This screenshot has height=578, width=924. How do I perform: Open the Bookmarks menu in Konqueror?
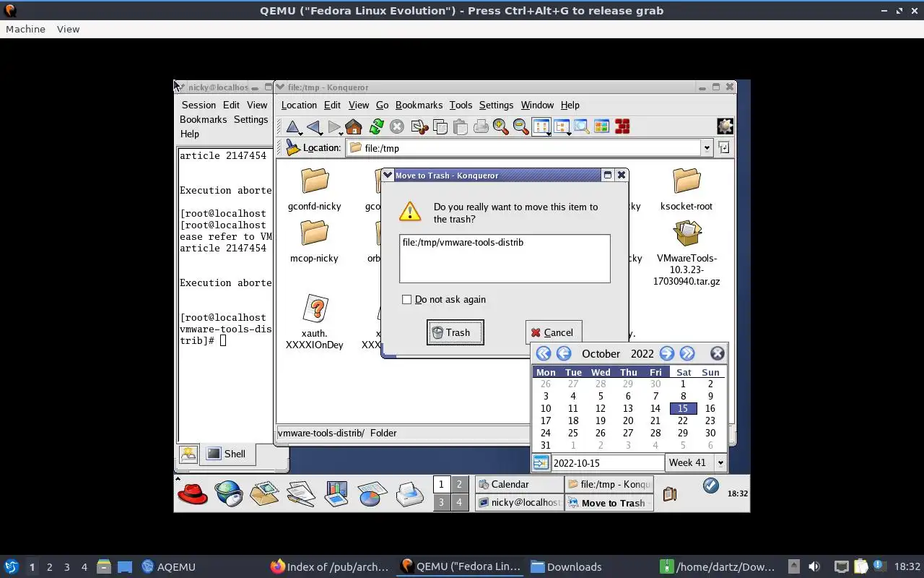tap(419, 105)
